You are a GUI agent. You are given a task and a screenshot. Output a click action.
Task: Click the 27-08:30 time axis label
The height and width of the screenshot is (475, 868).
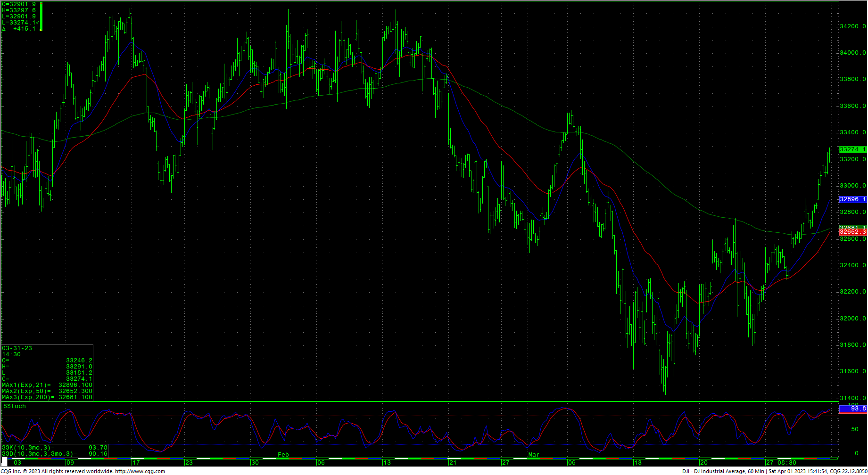[x=781, y=462]
